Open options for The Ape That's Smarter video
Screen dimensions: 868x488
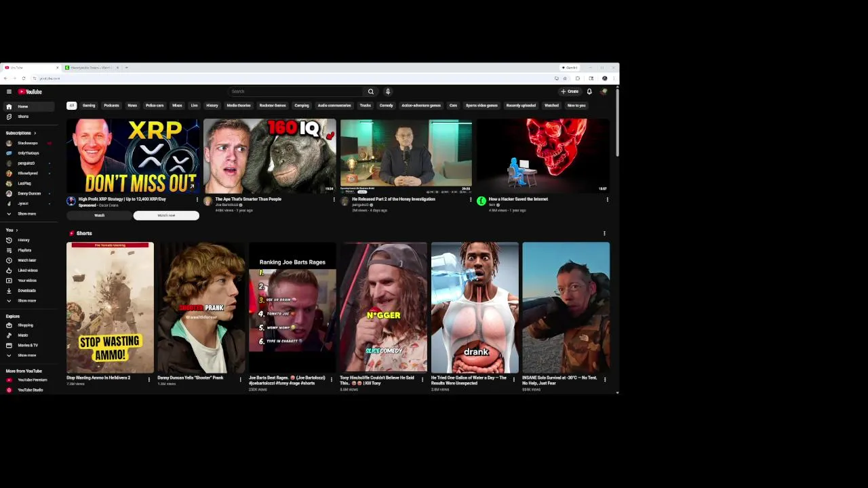tap(334, 199)
